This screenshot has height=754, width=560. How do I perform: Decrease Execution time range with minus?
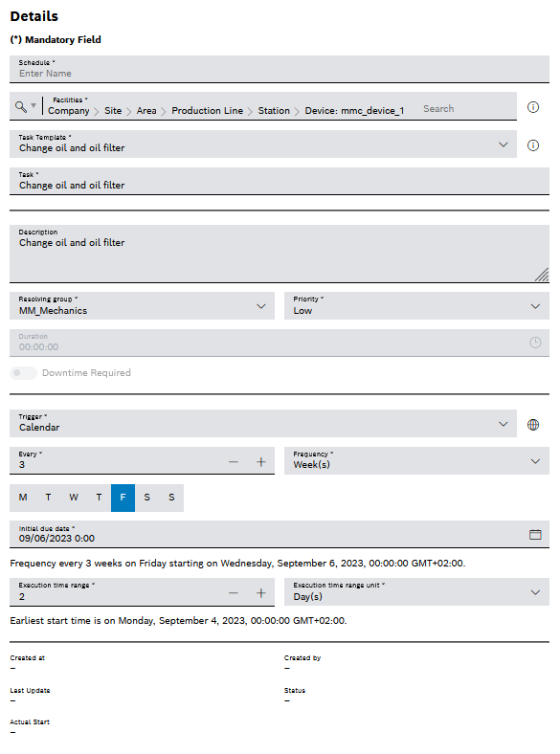pos(234,593)
